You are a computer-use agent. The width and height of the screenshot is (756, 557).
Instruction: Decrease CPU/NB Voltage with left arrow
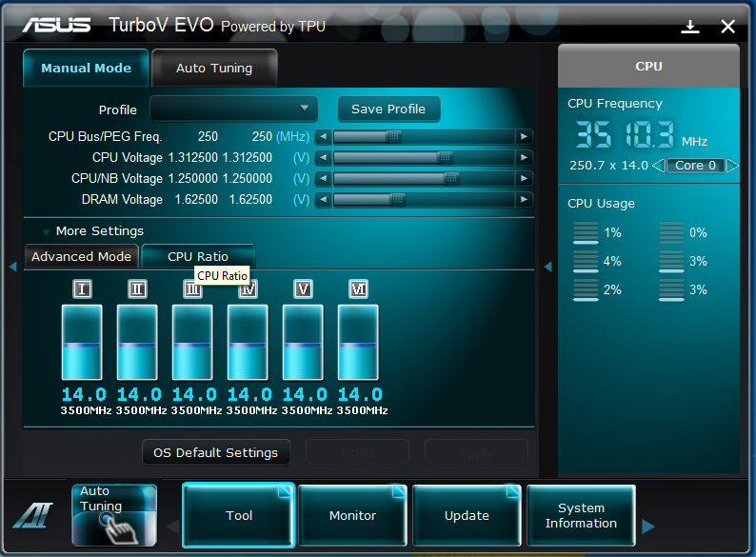tap(324, 178)
